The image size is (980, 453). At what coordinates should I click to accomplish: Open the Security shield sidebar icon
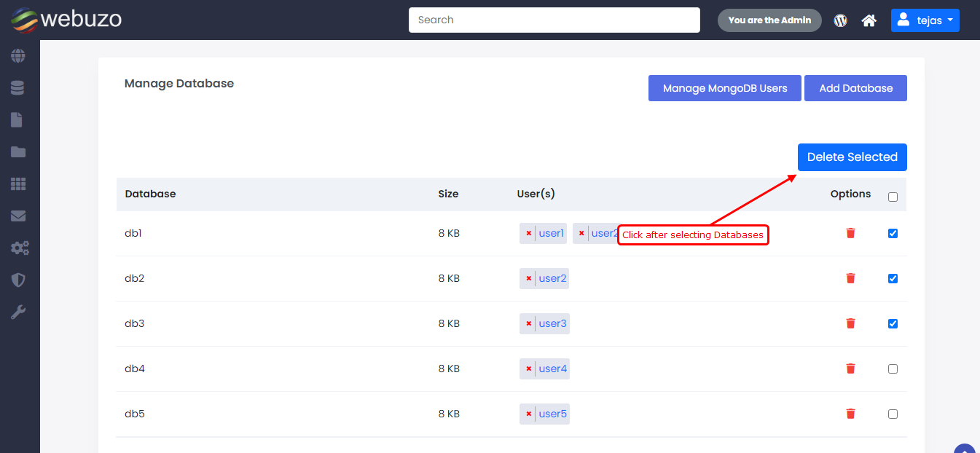coord(17,280)
